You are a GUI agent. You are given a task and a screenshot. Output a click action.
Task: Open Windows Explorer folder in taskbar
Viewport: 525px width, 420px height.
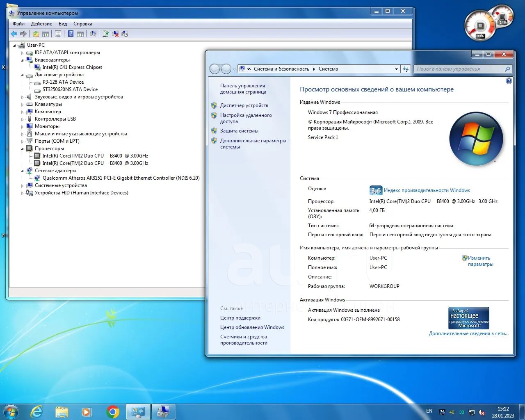[x=62, y=411]
